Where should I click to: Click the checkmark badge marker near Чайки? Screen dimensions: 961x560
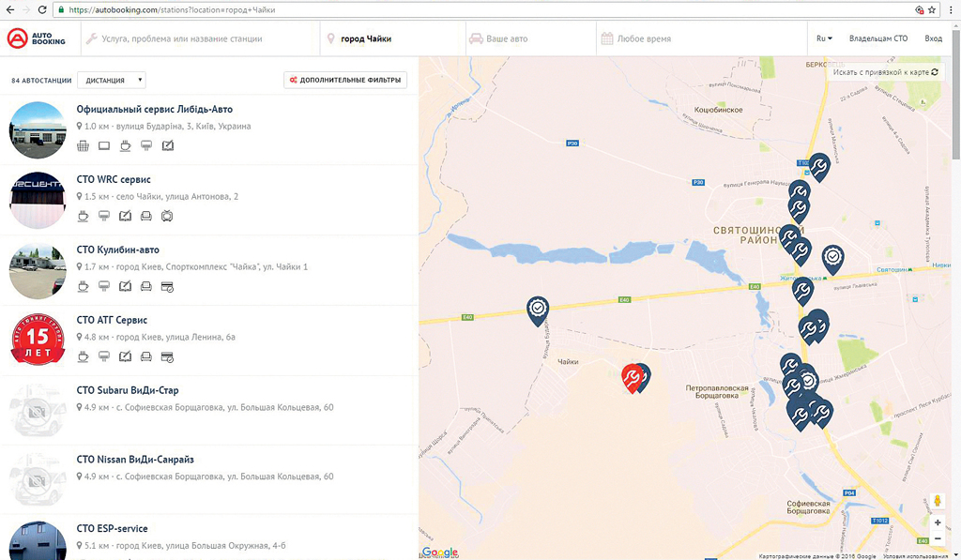tap(538, 309)
